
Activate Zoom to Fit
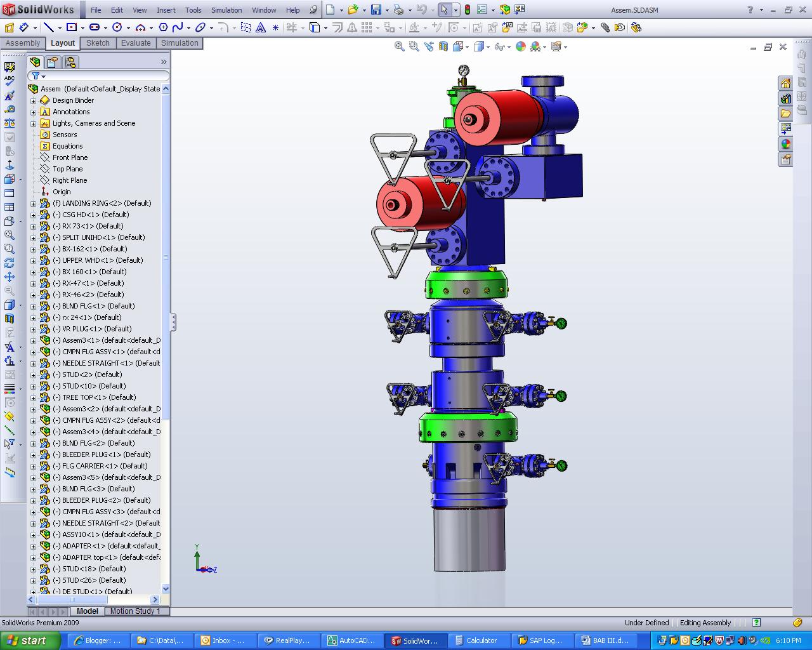399,47
